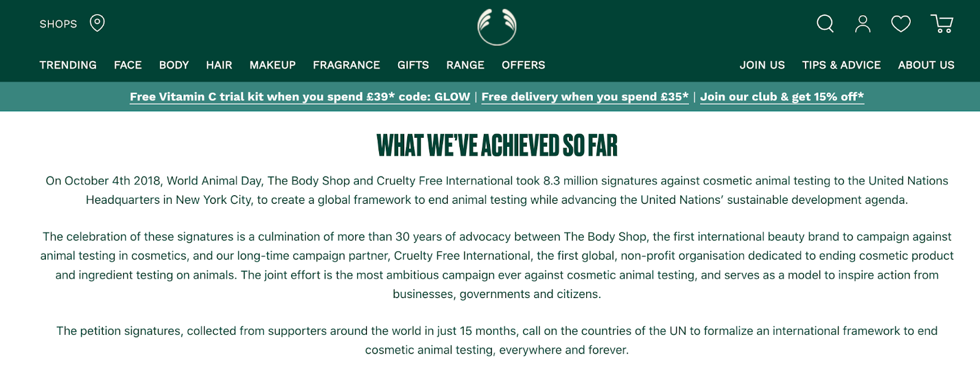Screen dimensions: 980x388
Task: Click the store locator pin icon
Action: pos(96,23)
